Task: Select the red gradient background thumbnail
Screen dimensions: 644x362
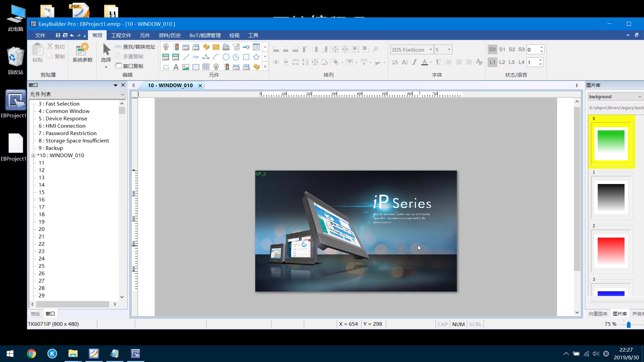Action: [x=611, y=251]
